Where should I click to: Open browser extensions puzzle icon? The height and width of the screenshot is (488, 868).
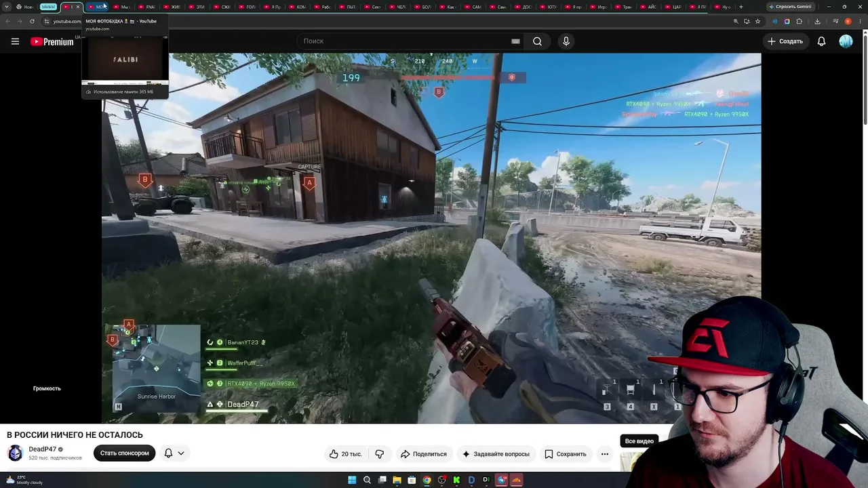799,21
